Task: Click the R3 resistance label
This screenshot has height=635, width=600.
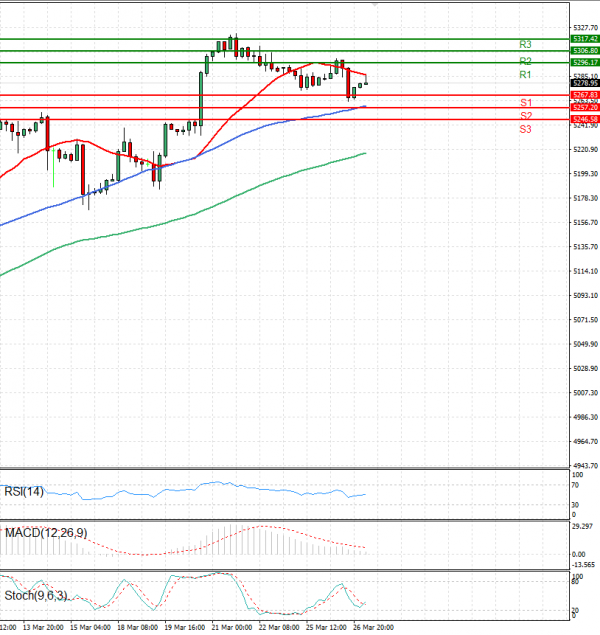Action: (525, 44)
